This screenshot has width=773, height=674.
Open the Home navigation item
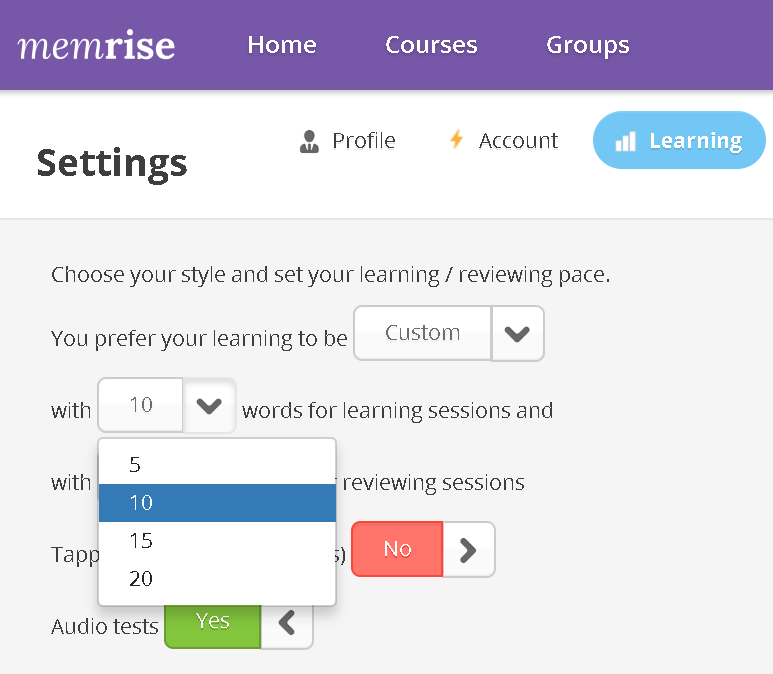[282, 45]
